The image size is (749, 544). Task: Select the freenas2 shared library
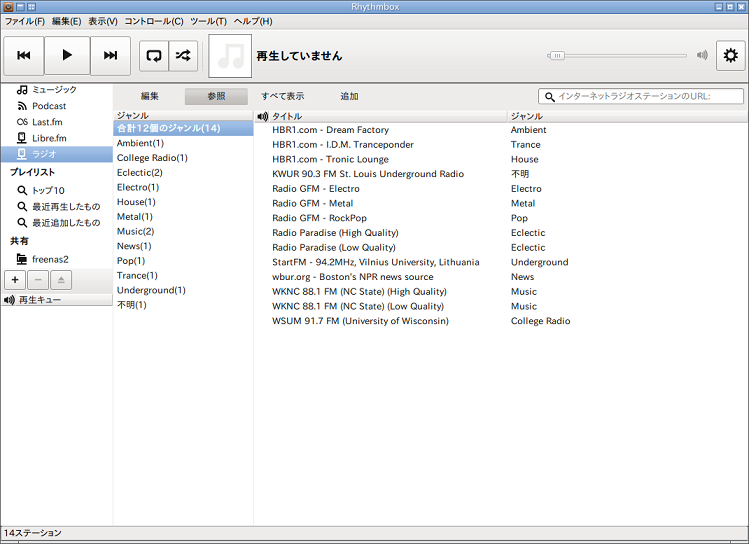pyautogui.click(x=56, y=259)
